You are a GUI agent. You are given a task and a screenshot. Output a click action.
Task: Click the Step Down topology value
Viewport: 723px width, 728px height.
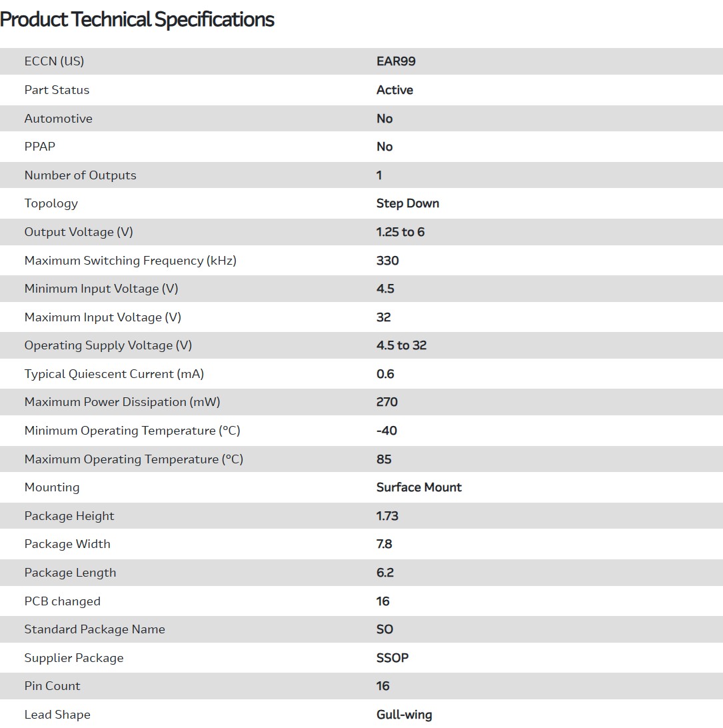(x=407, y=203)
